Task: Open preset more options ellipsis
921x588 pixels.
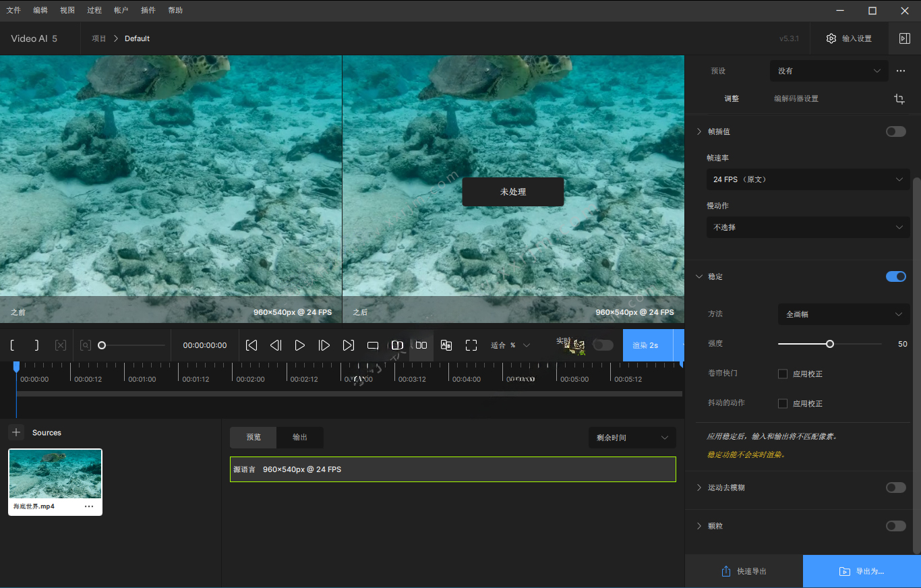Action: (x=901, y=71)
